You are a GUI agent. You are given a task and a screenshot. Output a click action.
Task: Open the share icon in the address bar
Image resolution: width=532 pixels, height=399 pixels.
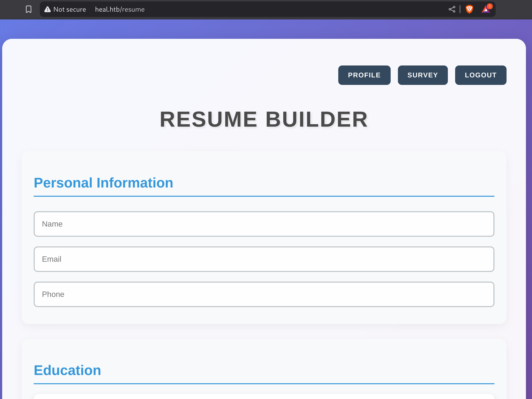pos(452,9)
